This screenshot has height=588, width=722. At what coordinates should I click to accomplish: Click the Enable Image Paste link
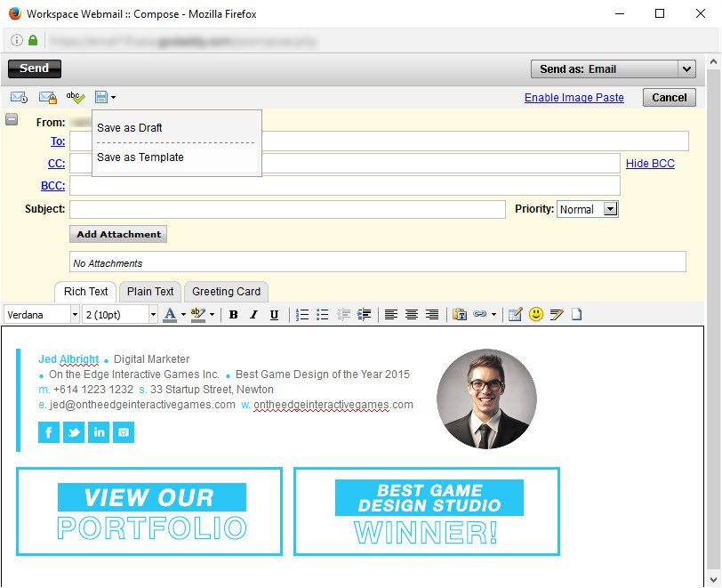pyautogui.click(x=574, y=98)
